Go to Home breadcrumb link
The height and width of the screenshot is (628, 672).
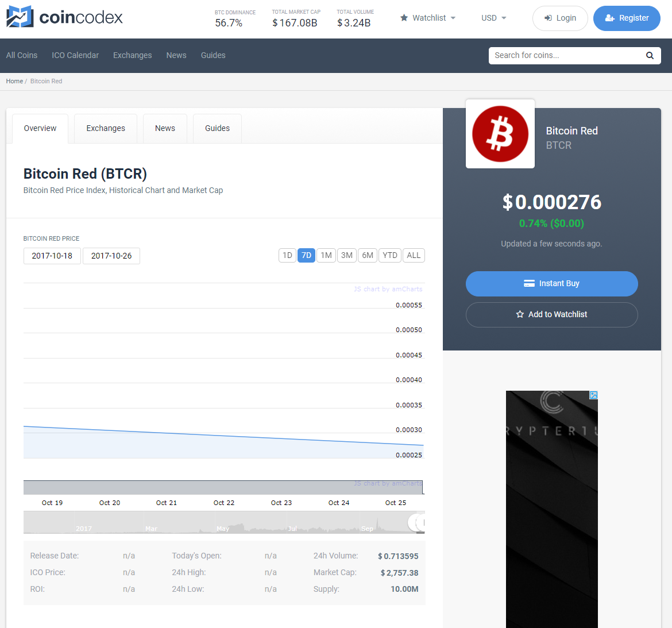tap(14, 81)
